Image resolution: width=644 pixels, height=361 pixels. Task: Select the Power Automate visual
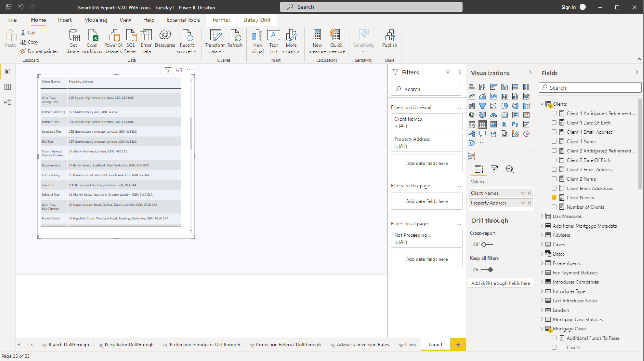pos(472,143)
